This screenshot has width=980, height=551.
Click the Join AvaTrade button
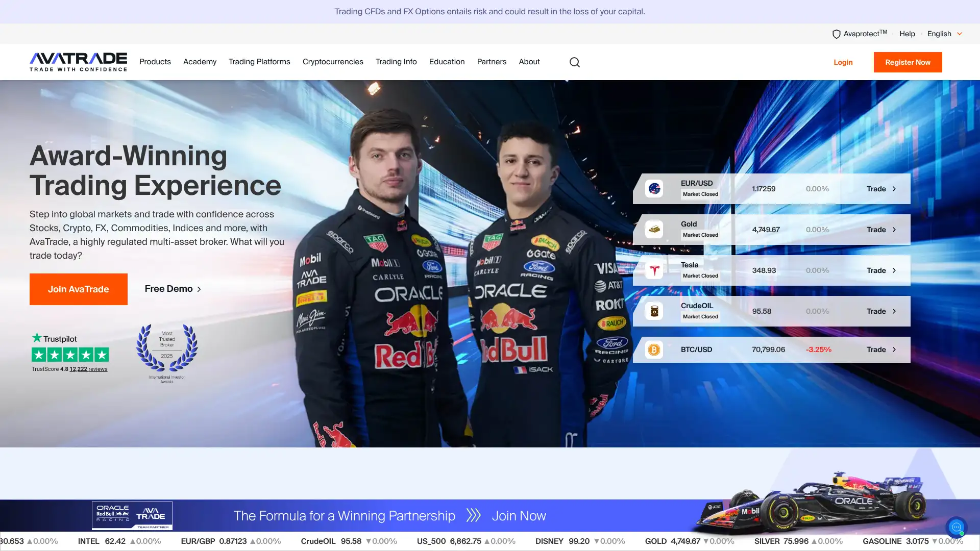(79, 289)
